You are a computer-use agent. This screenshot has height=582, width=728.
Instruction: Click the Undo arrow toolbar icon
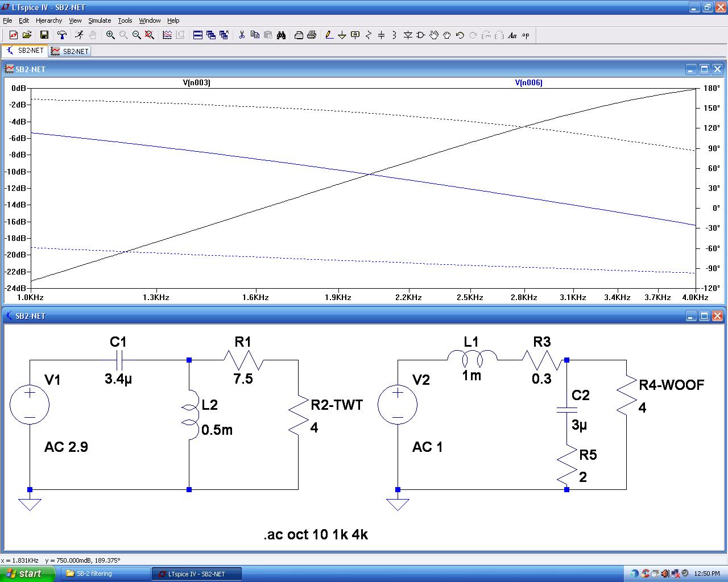coord(460,35)
